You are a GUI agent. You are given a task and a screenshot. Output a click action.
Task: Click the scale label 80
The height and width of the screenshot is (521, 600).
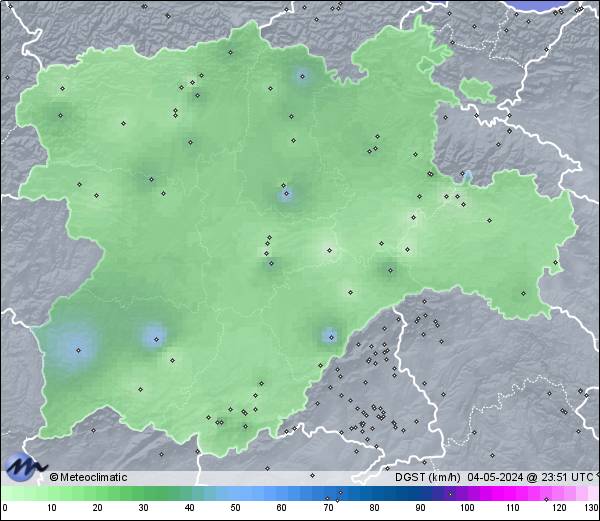(x=375, y=508)
